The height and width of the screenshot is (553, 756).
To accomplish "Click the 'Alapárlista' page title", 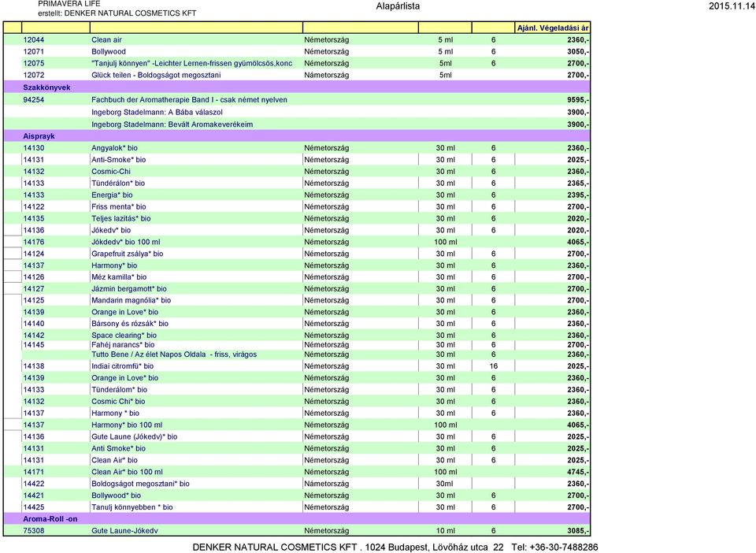I will pyautogui.click(x=398, y=6).
